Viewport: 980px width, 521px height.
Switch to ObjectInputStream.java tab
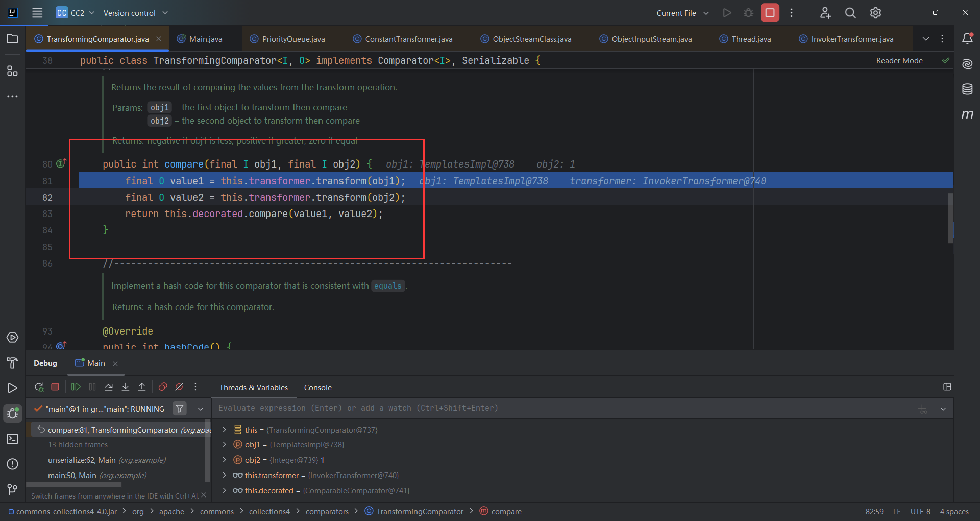(x=646, y=39)
